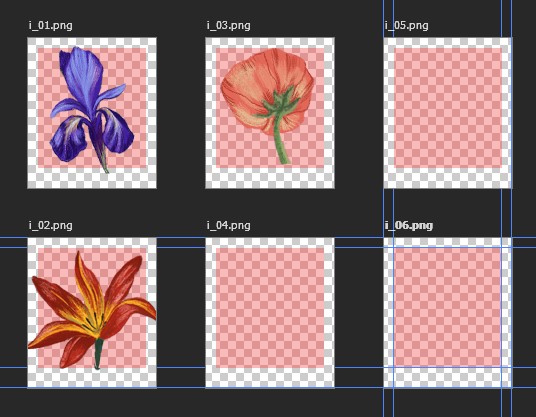Click the blue iris flower image

pos(91,109)
